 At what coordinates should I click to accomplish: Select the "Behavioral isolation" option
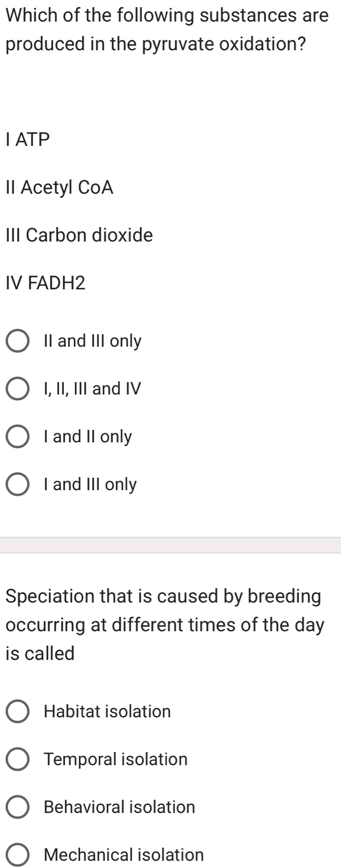click(17, 807)
